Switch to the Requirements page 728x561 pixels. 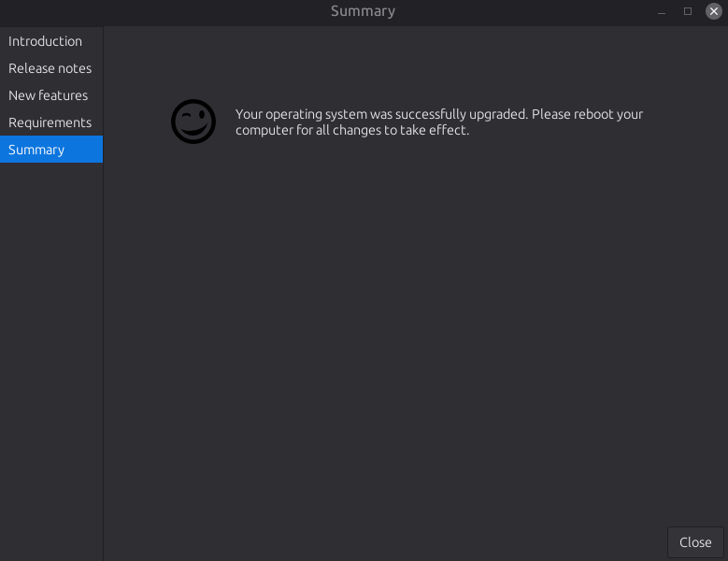[51, 122]
